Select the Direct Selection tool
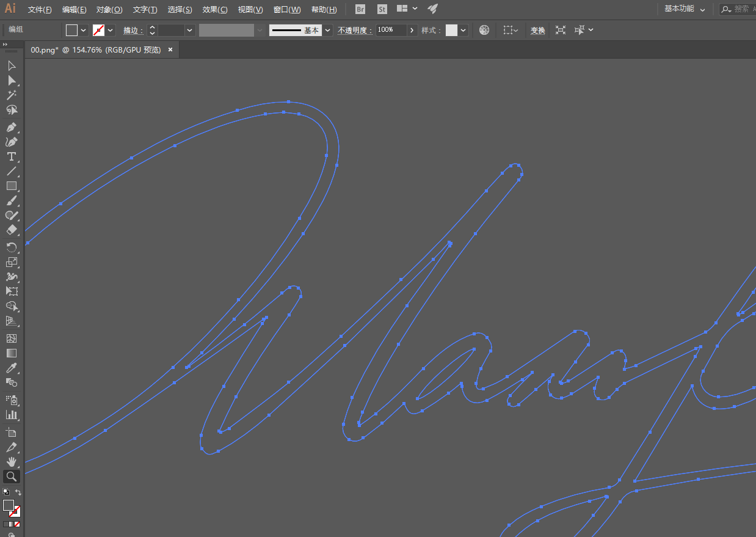 coord(11,80)
